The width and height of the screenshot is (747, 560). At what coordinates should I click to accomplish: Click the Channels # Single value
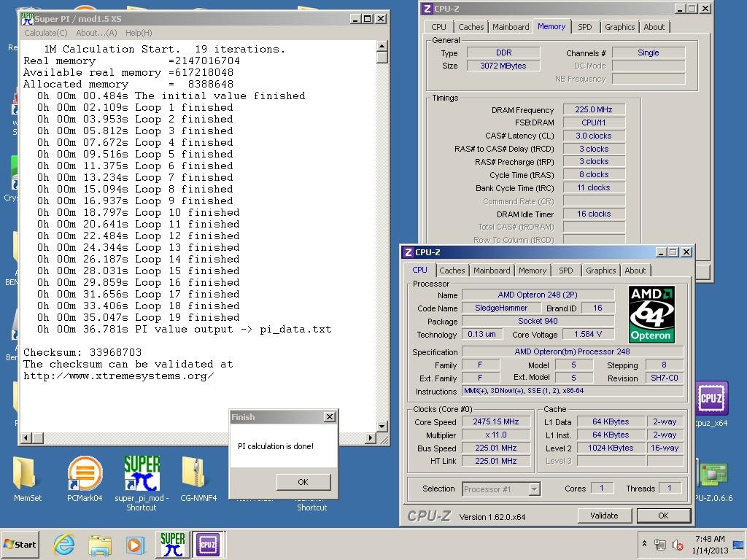(x=649, y=52)
